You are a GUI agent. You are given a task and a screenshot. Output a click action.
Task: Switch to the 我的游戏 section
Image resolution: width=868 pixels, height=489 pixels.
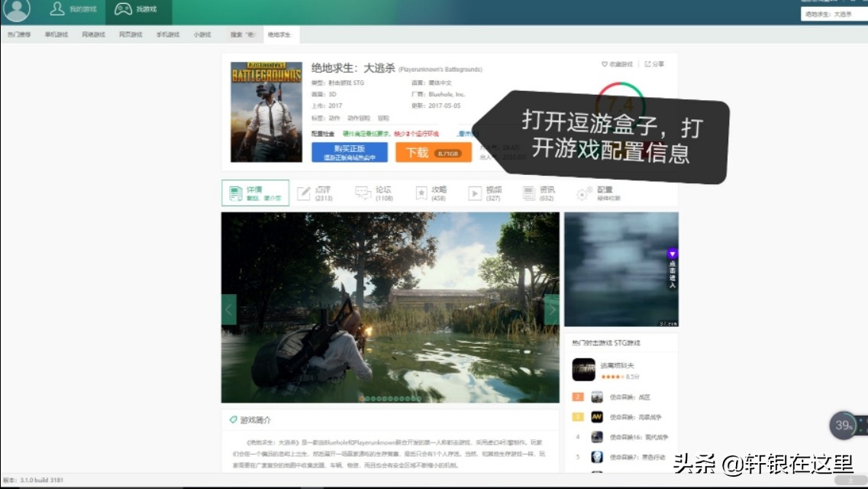pyautogui.click(x=73, y=9)
